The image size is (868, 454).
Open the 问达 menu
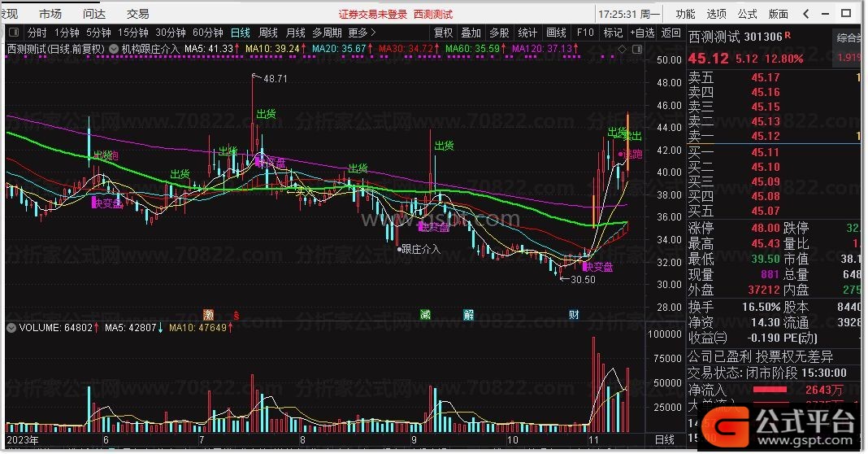pyautogui.click(x=94, y=14)
